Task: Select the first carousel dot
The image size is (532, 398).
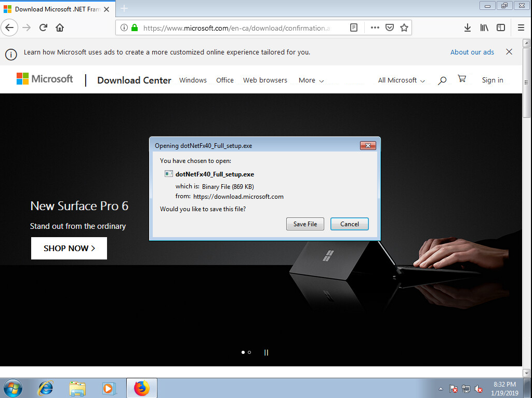Action: tap(243, 352)
